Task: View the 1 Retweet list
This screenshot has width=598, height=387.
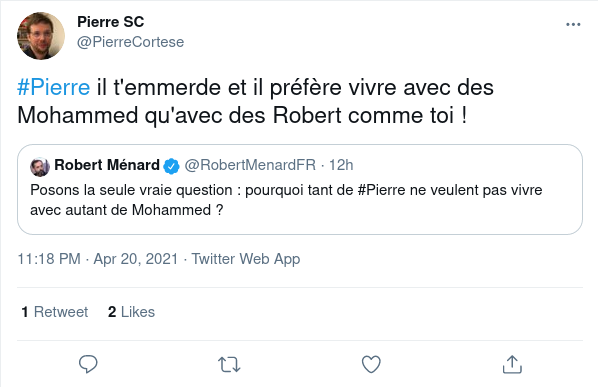Action: [55, 312]
